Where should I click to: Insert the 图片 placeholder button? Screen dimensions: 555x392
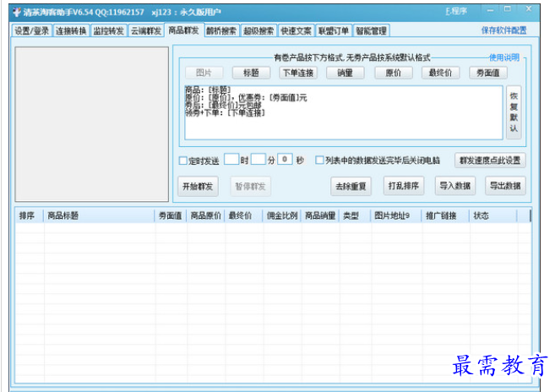point(204,73)
